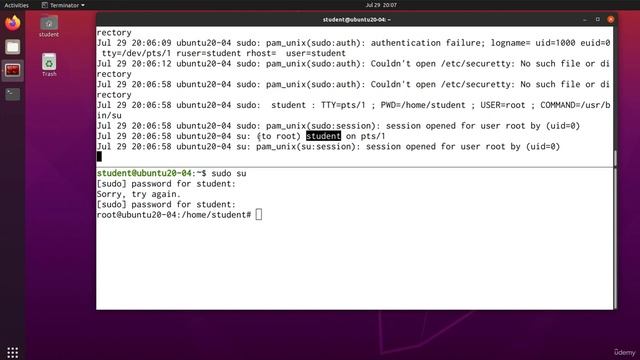Show the applications grid
640x360 pixels.
13,352
